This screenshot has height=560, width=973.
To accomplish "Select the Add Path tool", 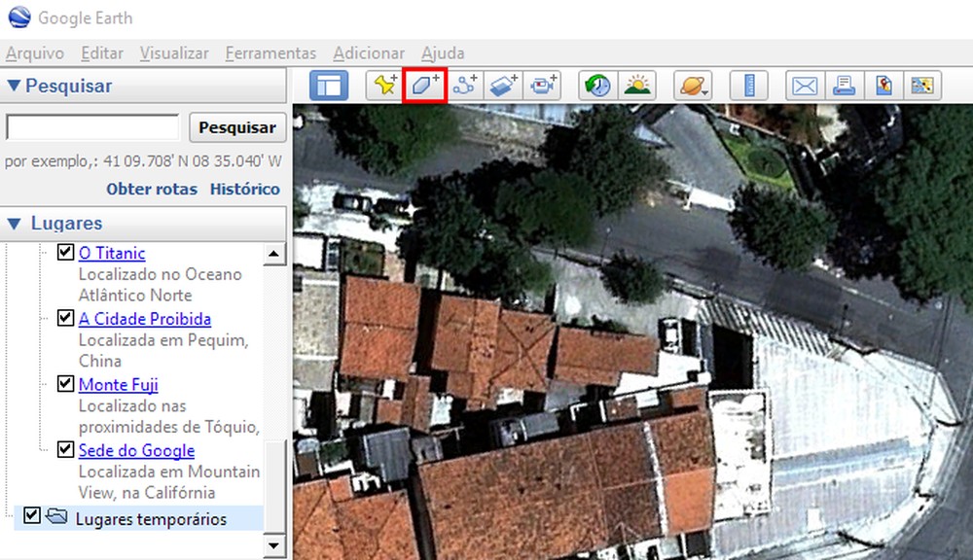I will [x=464, y=85].
